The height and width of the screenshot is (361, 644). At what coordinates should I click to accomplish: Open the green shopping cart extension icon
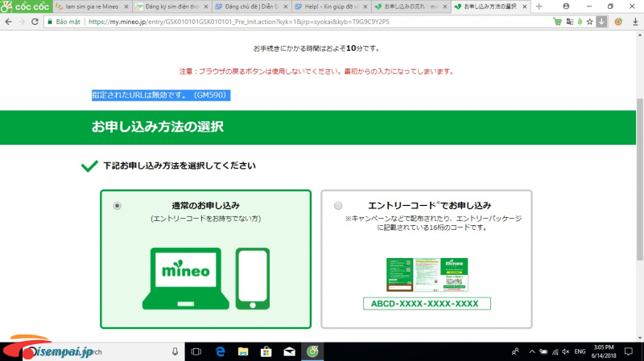pyautogui.click(x=557, y=22)
